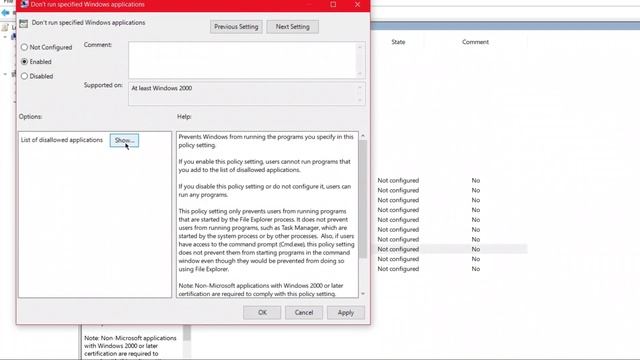Open the Show disallowed applications list
Image resolution: width=640 pixels, height=360 pixels.
point(124,140)
